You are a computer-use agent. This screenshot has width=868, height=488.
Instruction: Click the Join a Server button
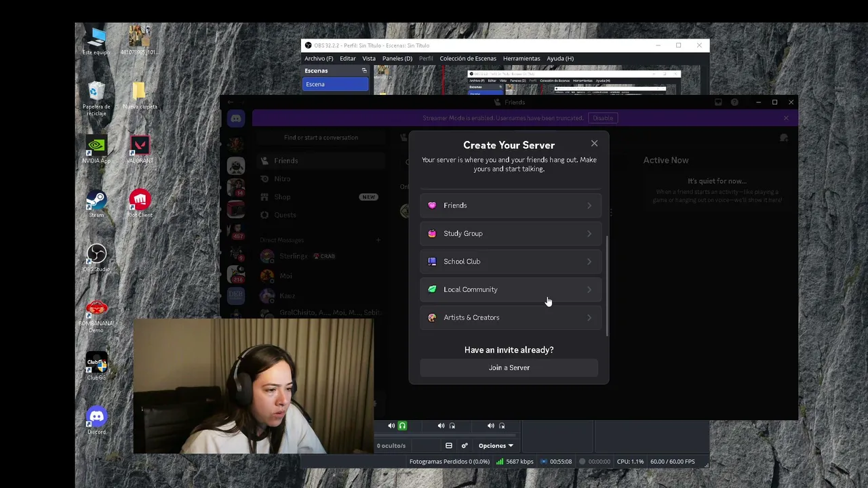[x=509, y=367]
